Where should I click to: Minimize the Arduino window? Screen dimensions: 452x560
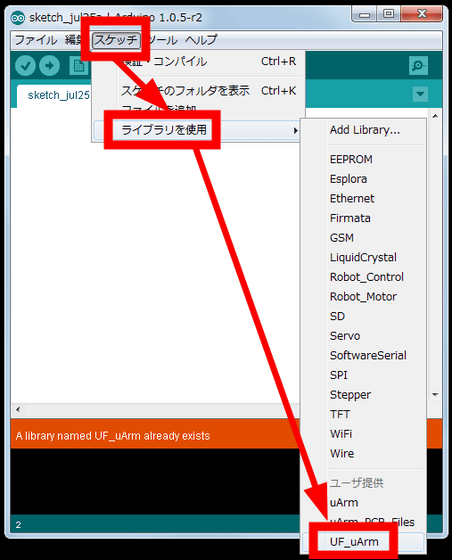pyautogui.click(x=364, y=14)
